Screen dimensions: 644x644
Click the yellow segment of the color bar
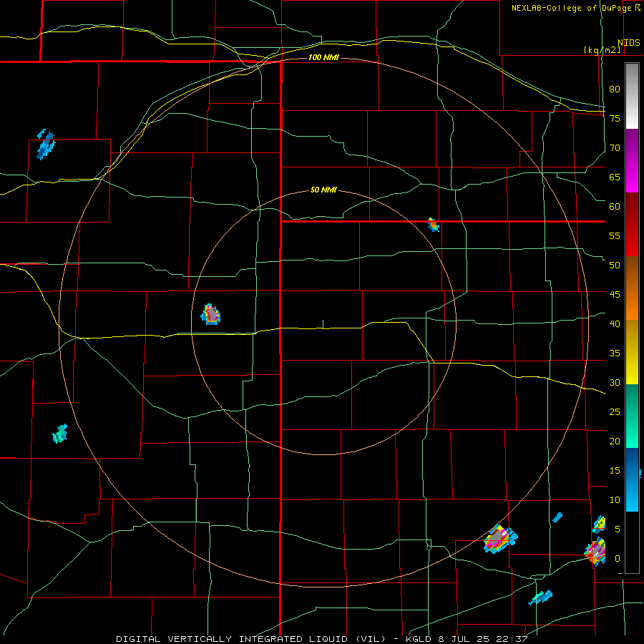pos(632,352)
